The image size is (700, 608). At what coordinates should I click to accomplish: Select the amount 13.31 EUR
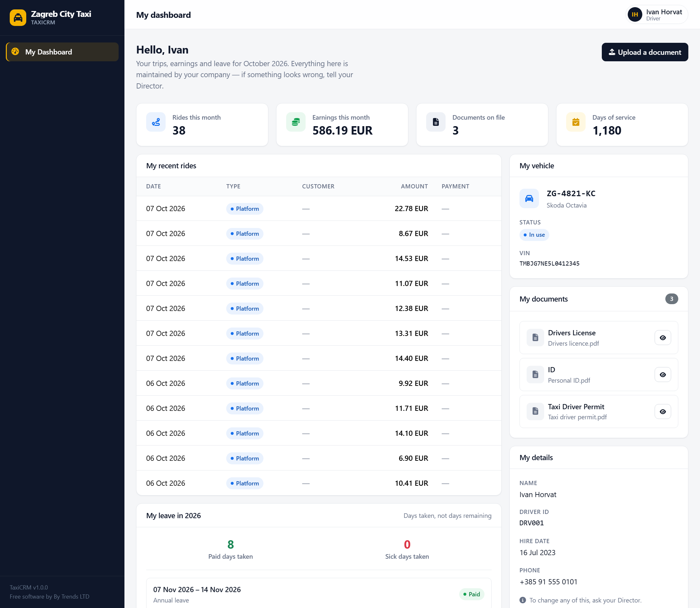tap(411, 334)
